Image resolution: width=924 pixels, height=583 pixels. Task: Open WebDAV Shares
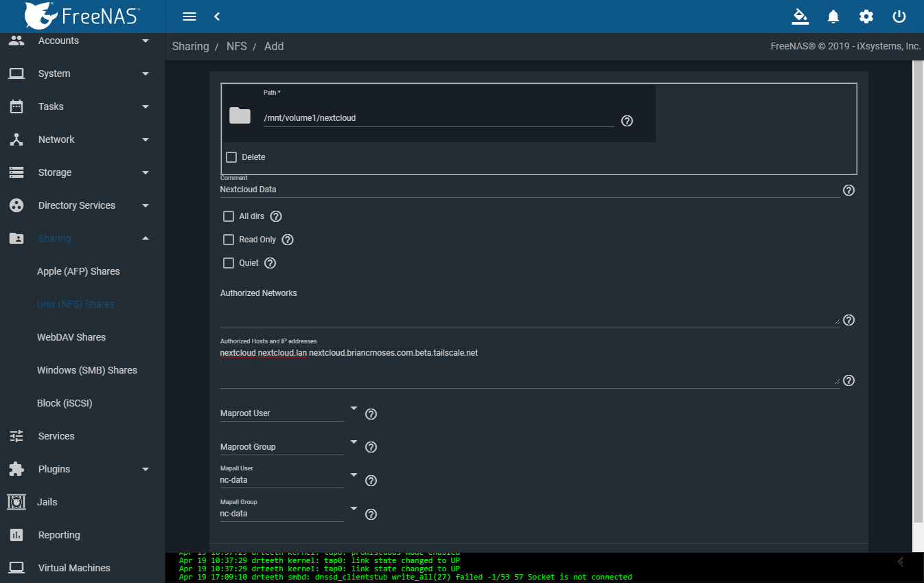point(71,337)
